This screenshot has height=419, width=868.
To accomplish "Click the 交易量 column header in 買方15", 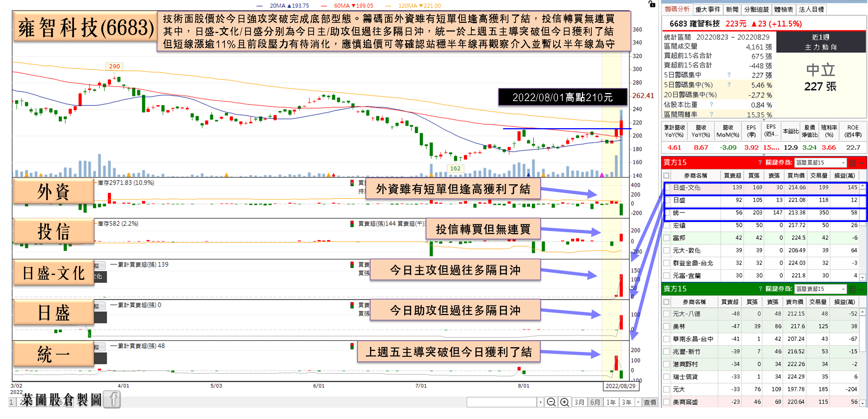I will pos(819,176).
